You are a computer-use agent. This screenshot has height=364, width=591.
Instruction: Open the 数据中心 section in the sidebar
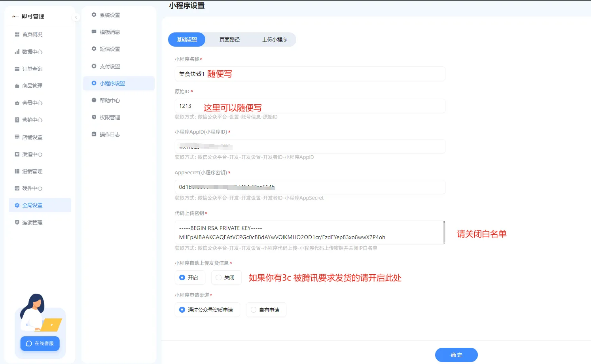click(x=32, y=51)
